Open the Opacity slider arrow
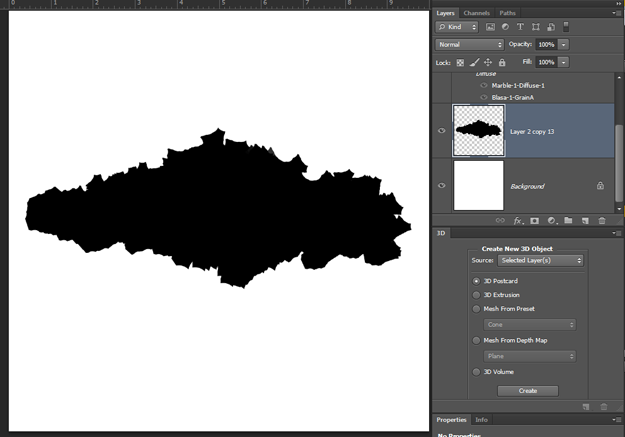Image resolution: width=625 pixels, height=437 pixels. pos(564,45)
